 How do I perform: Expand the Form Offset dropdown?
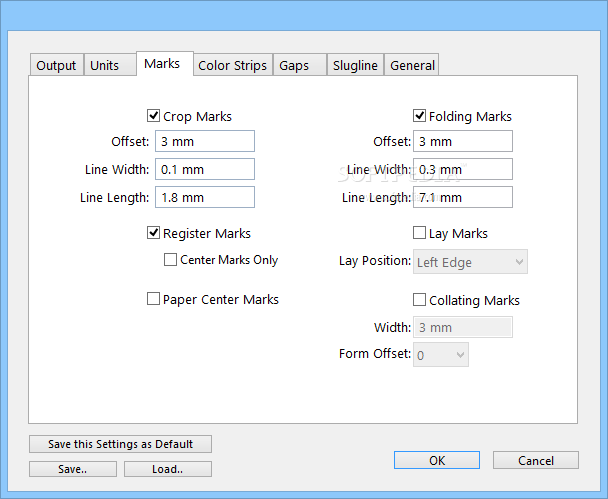(442, 354)
